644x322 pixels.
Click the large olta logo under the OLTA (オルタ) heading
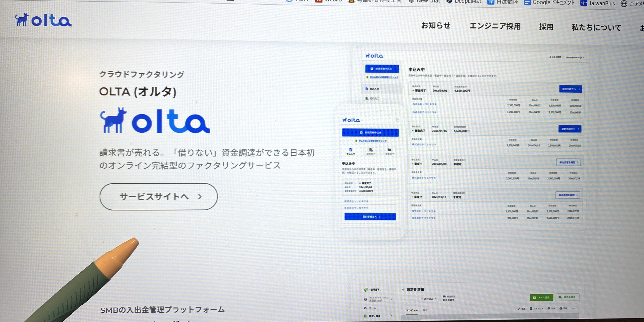(155, 121)
